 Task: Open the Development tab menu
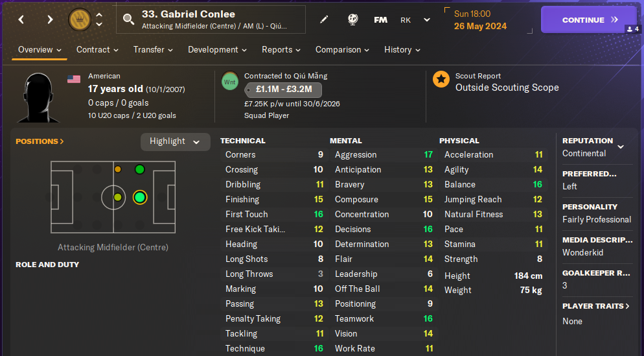click(x=218, y=50)
